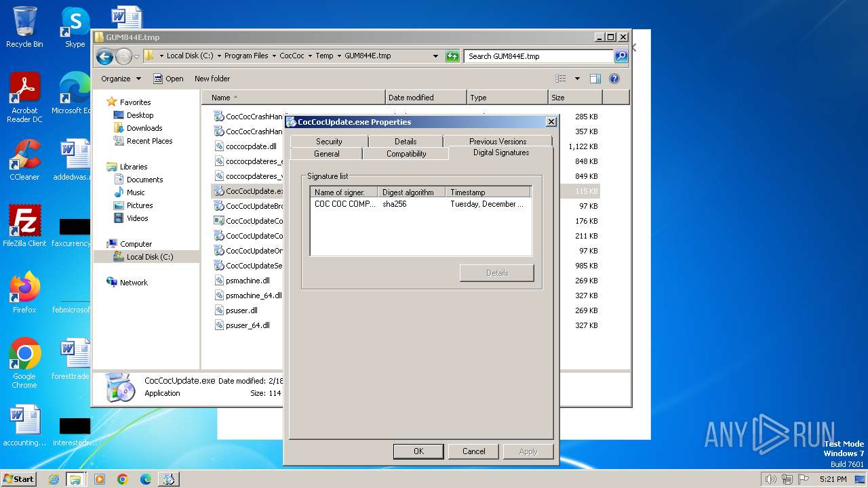
Task: Close the CocCocUpdate.exe Properties dialog
Action: click(551, 122)
